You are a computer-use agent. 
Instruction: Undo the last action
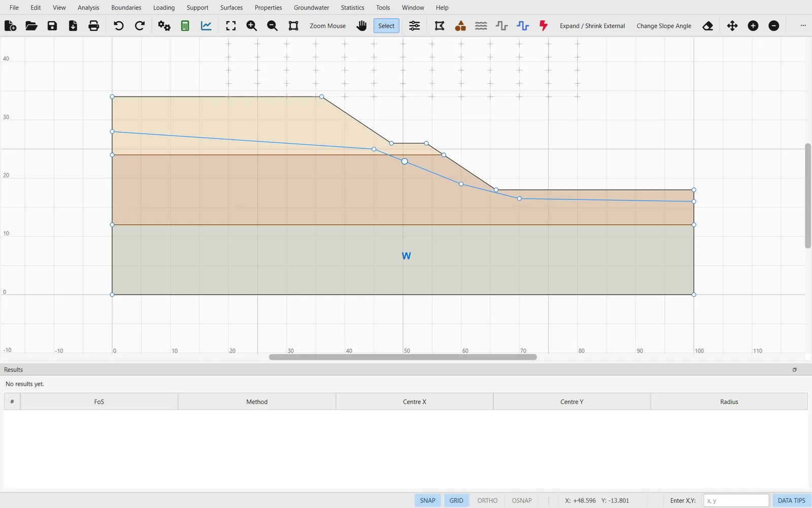click(119, 26)
